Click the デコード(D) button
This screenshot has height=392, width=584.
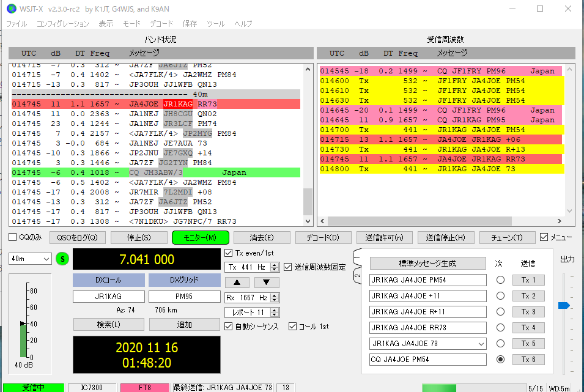point(323,237)
